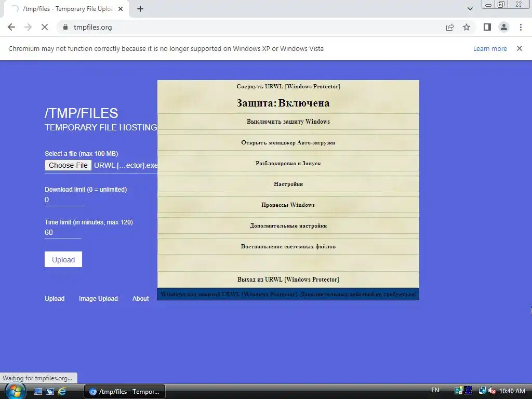Click Switch between windows quick launch icon
The height and width of the screenshot is (399, 532).
click(49, 392)
